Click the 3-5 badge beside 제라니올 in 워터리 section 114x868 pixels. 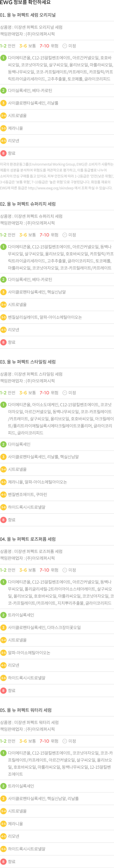click(x=3, y=824)
